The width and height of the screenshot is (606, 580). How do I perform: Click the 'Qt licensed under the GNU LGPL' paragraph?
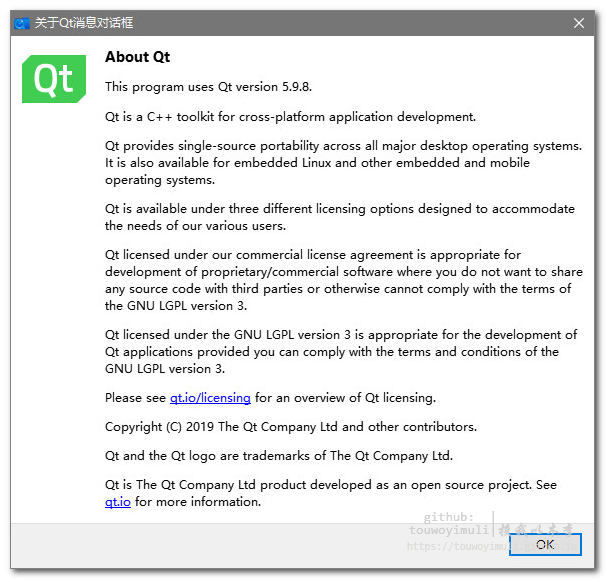(341, 352)
